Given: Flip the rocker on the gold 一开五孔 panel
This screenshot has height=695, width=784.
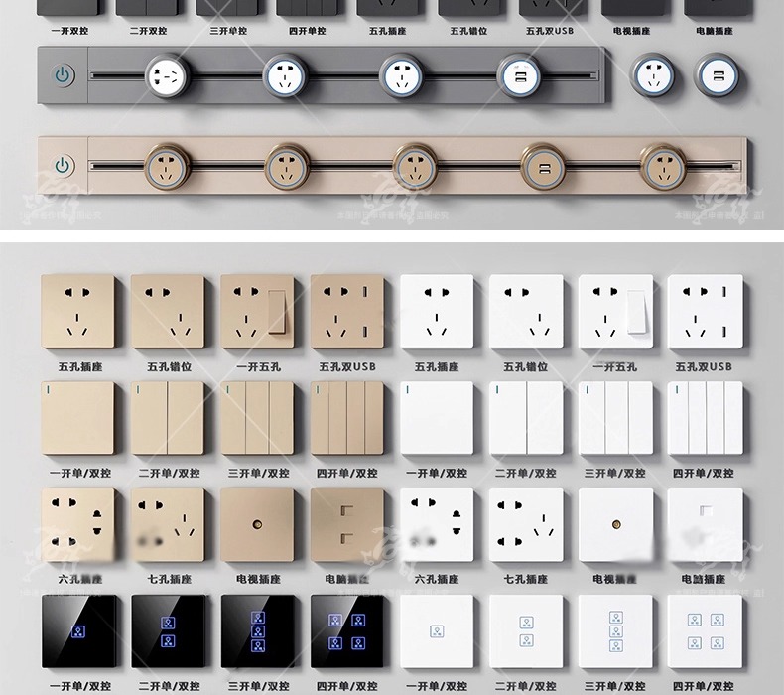Looking at the screenshot, I should 277,311.
